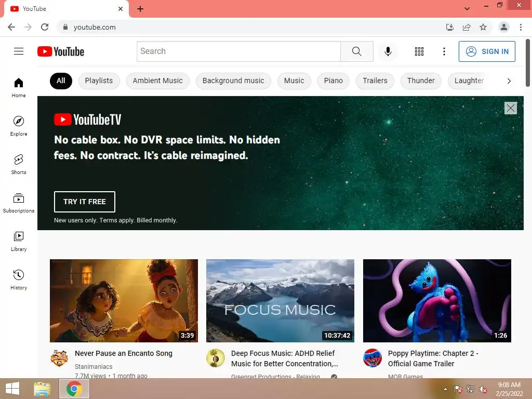Select the All filter chip
This screenshot has width=532, height=399.
point(61,81)
